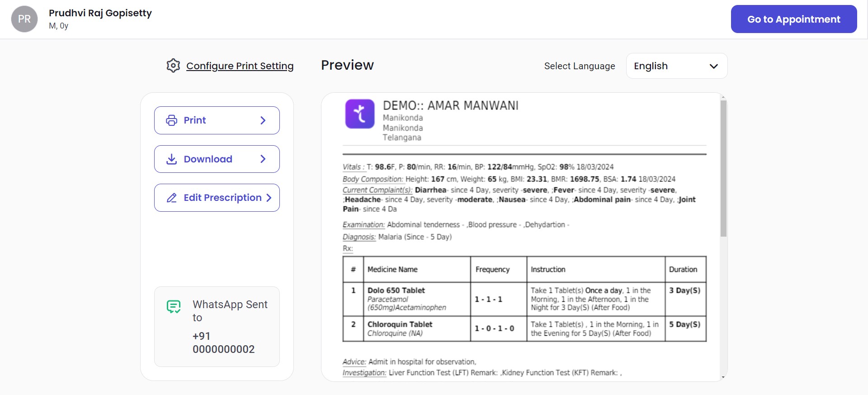Click chevron arrow on Print button

tap(263, 120)
